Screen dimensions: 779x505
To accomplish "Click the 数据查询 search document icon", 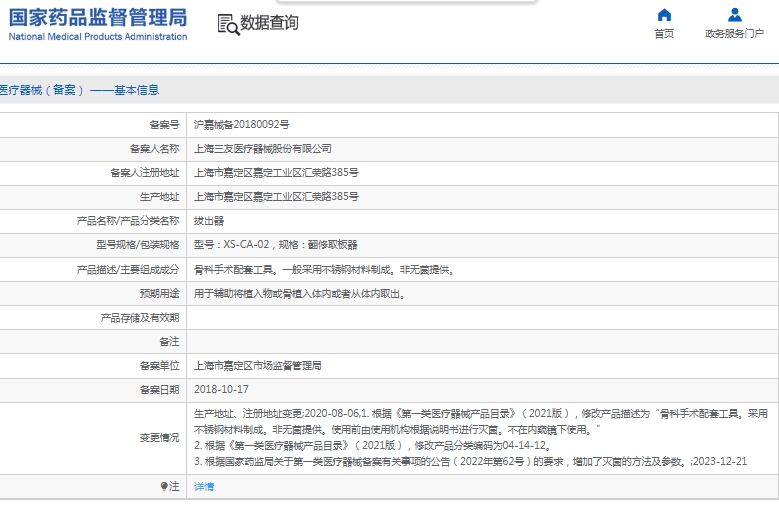I will pos(228,24).
